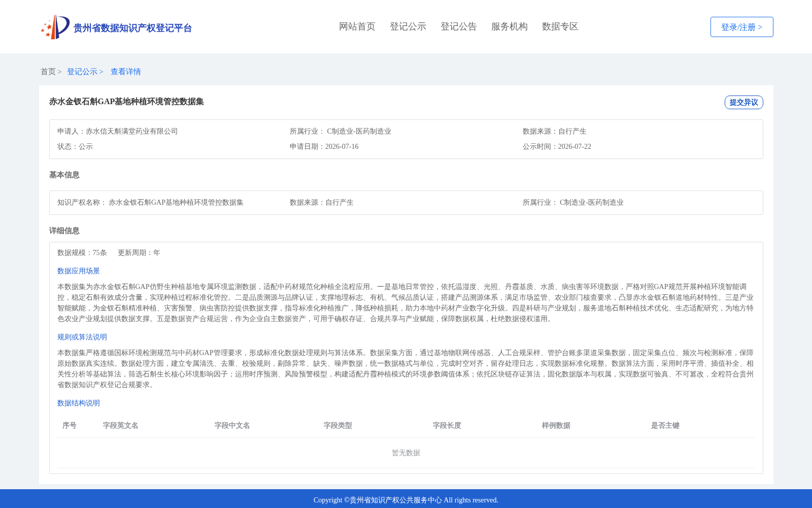This screenshot has width=812, height=508.
Task: Click the 字段长度 column header
Action: coord(447,425)
